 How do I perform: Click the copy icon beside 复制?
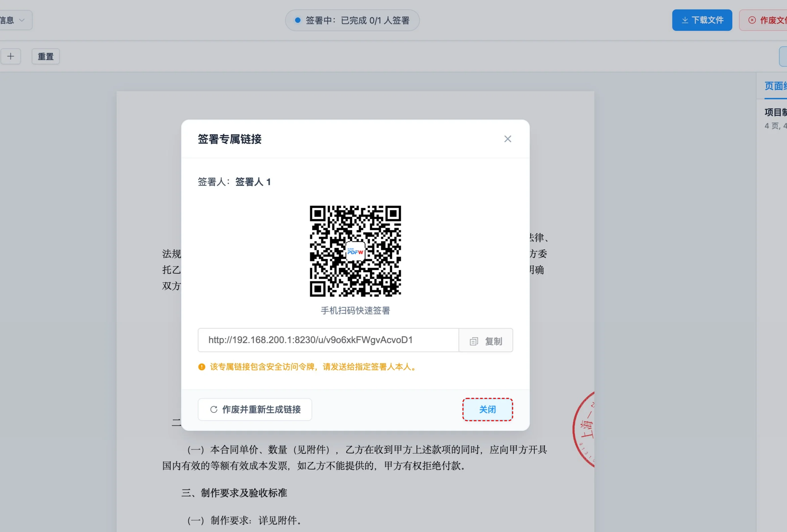tap(474, 341)
